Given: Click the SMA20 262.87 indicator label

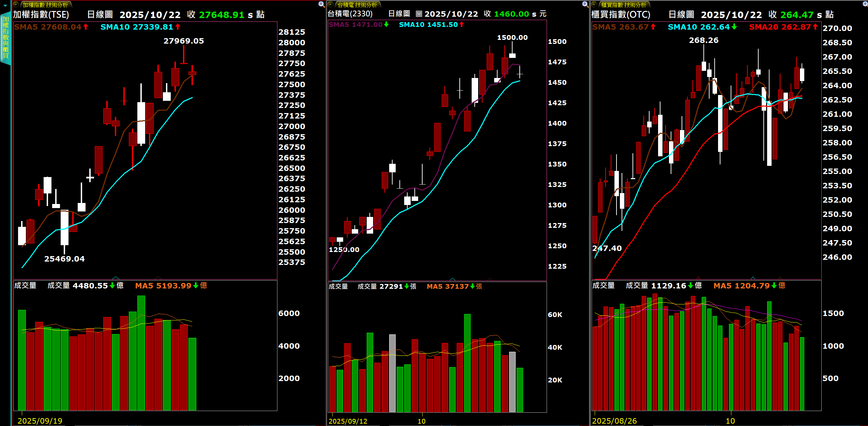Looking at the screenshot, I should coord(780,27).
